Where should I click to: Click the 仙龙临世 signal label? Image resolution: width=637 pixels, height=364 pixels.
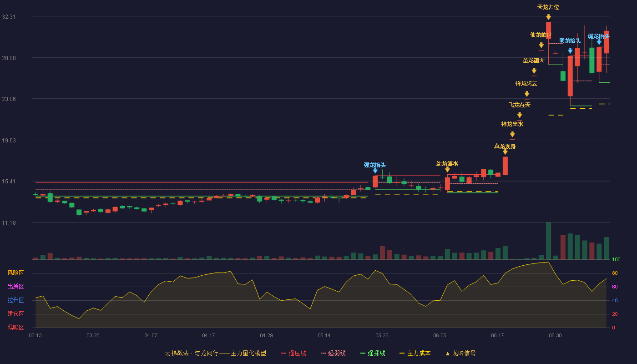pos(541,35)
